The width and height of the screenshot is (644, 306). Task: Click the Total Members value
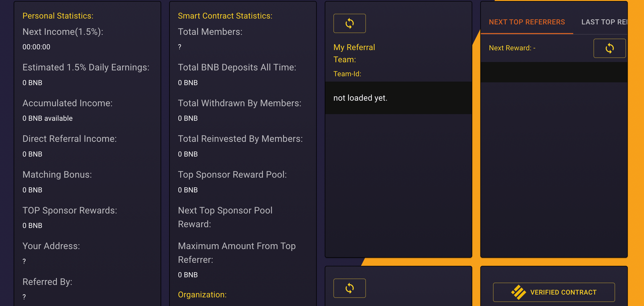coord(180,47)
